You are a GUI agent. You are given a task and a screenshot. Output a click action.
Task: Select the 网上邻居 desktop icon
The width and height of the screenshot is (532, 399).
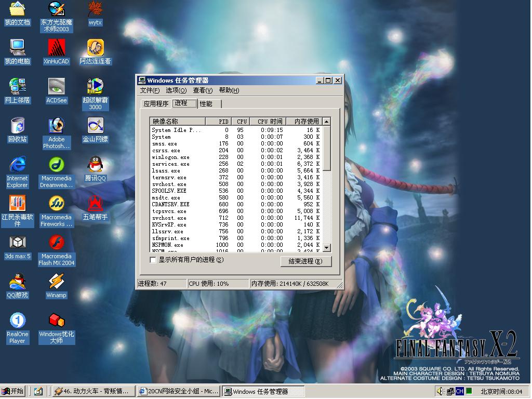tap(17, 91)
